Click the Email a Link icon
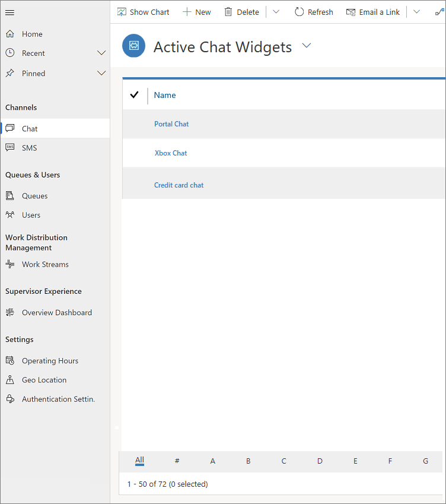The height and width of the screenshot is (504, 446). coord(351,12)
